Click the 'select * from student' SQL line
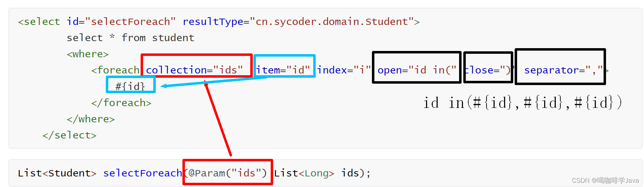644x187 pixels. coord(130,38)
